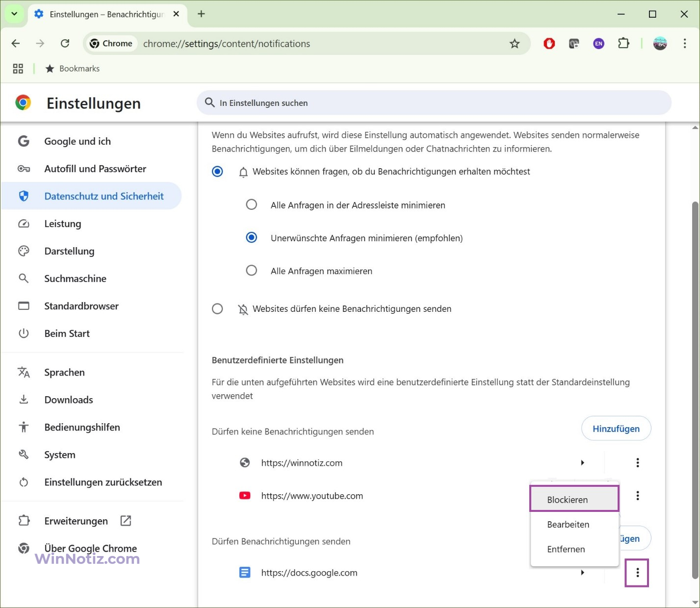Open the profile avatar menu

coord(660,44)
